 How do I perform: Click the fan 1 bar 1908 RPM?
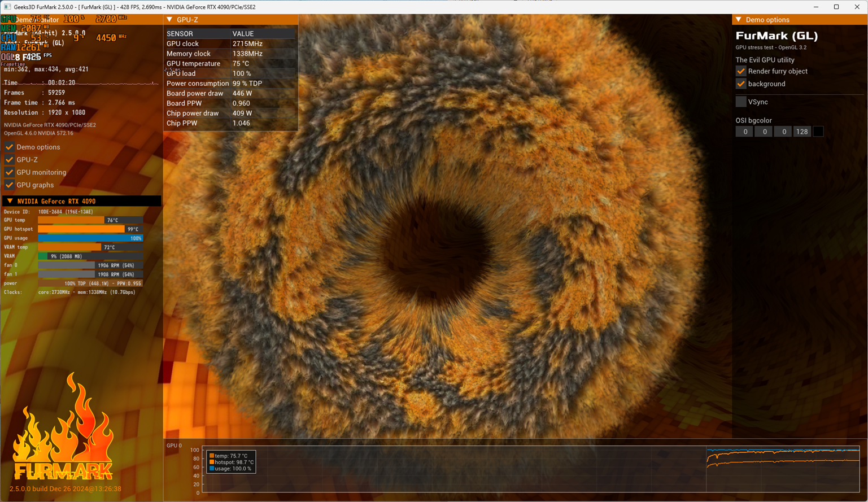90,274
